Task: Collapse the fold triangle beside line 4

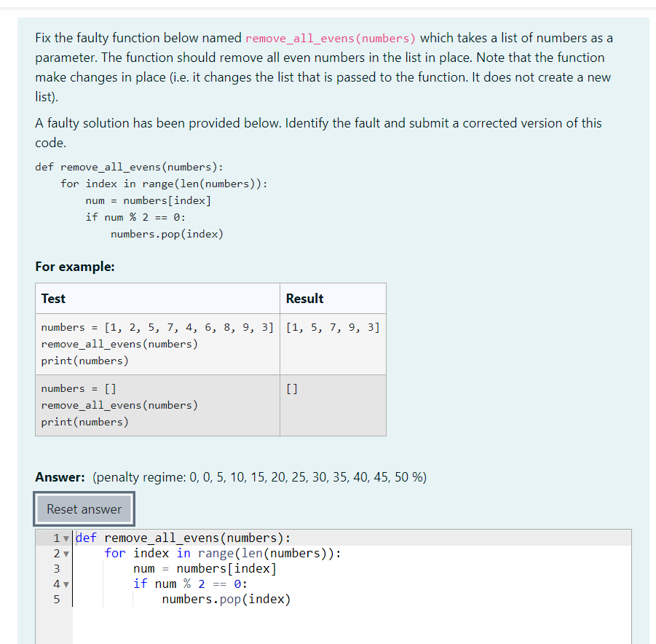Action: [x=66, y=584]
